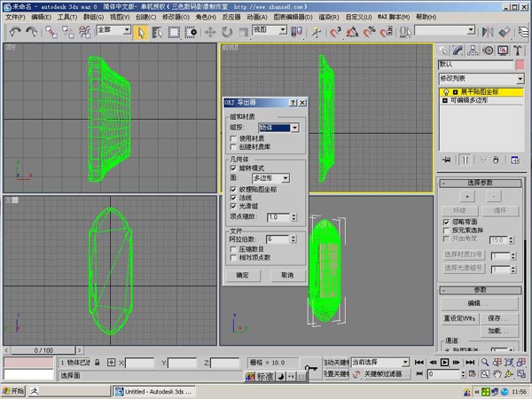The width and height of the screenshot is (532, 399).
Task: Uncheck 光滑组 checkbox in OBJ exporter
Action: [233, 207]
